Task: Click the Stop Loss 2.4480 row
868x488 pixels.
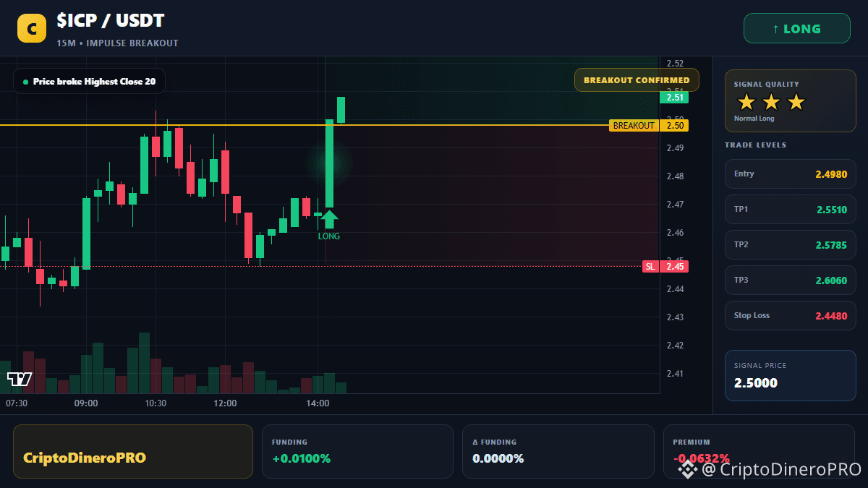Action: coord(791,315)
